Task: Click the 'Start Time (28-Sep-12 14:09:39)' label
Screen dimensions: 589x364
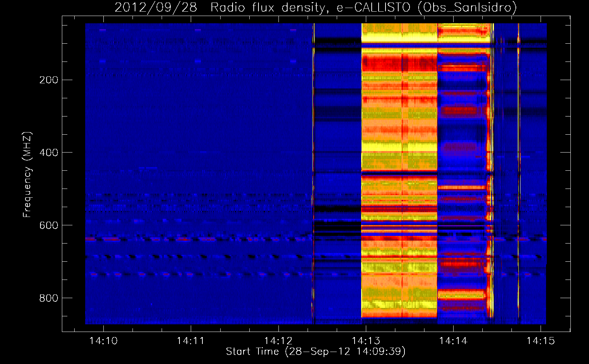Action: pyautogui.click(x=316, y=352)
